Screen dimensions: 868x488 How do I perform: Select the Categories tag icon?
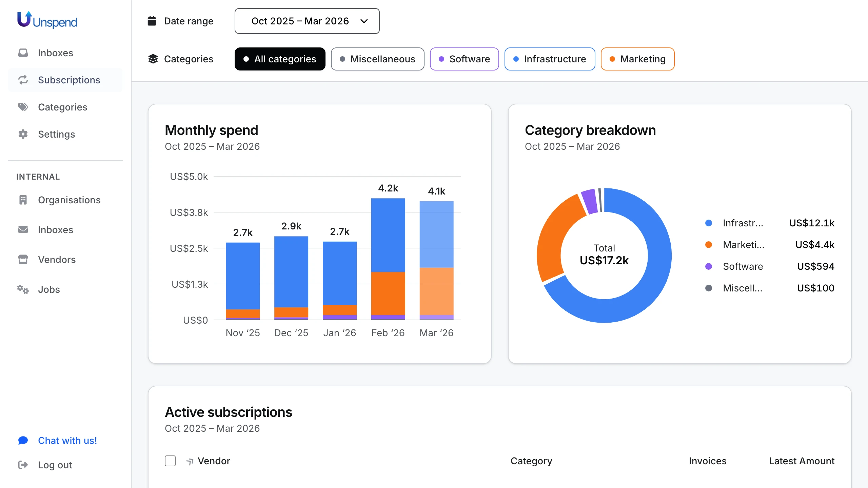pyautogui.click(x=23, y=107)
